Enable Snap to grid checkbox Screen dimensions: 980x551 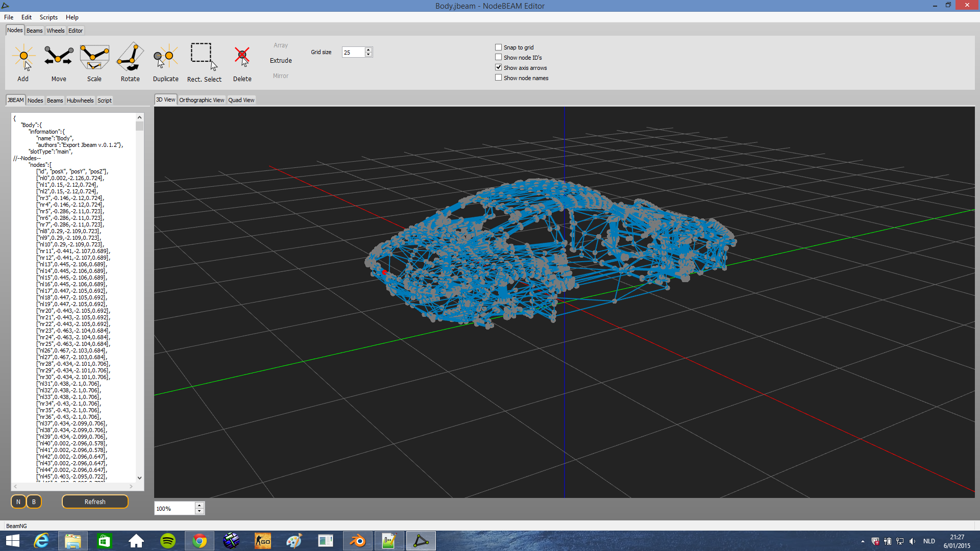499,47
